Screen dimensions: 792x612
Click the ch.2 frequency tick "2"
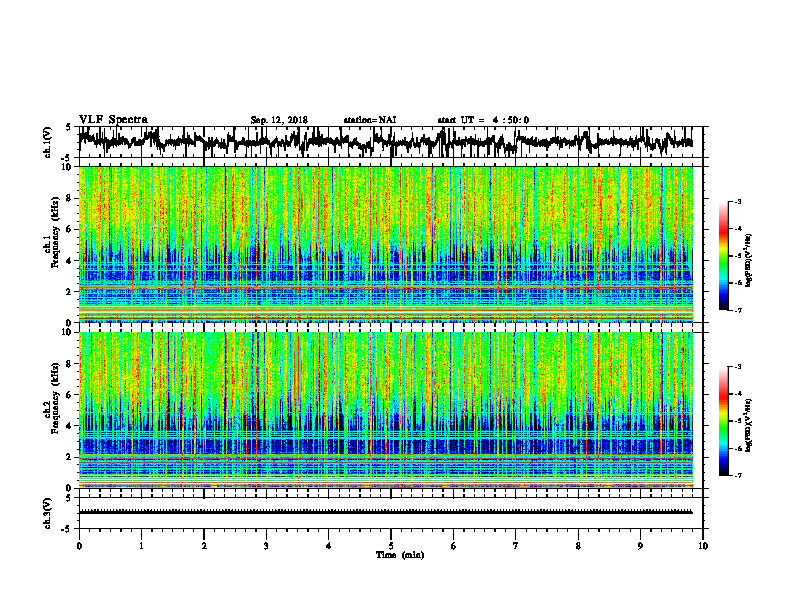69,457
